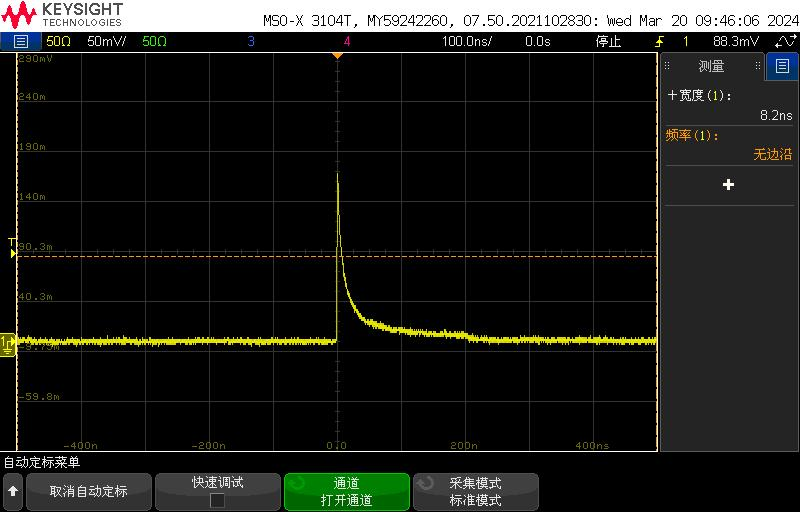800x512 pixels.
Task: Click the -59.8m vertical scale label
Action: point(39,396)
